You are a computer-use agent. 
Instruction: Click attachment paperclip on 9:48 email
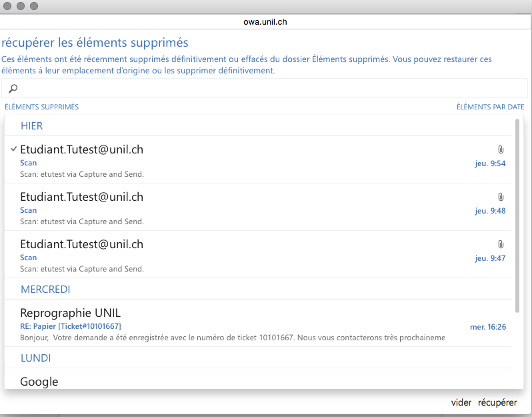(501, 197)
